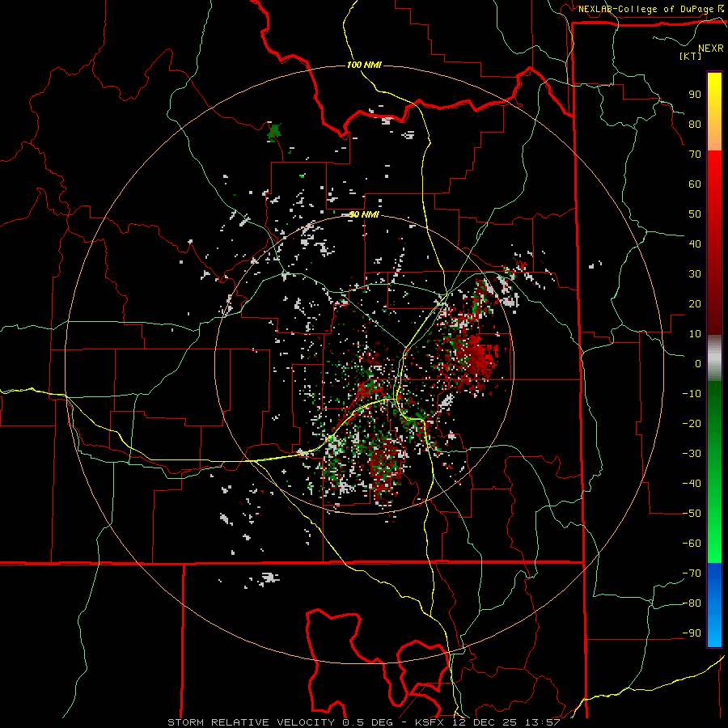Click the -90 value on velocity scale
728x728 pixels.
(x=692, y=633)
